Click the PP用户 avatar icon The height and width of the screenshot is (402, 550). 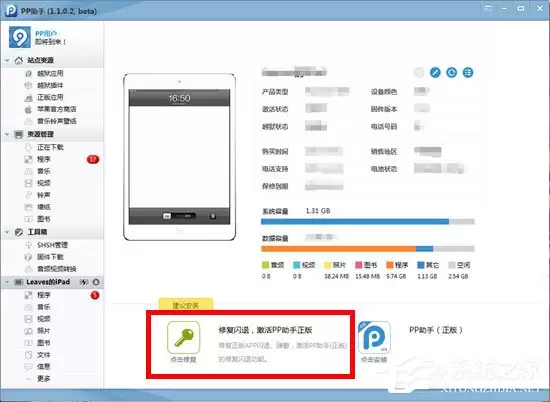click(20, 37)
